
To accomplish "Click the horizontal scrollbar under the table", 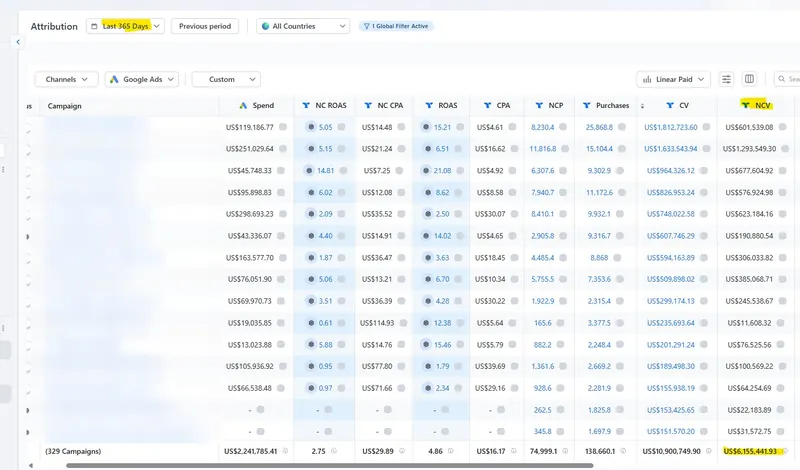I will tap(330, 465).
